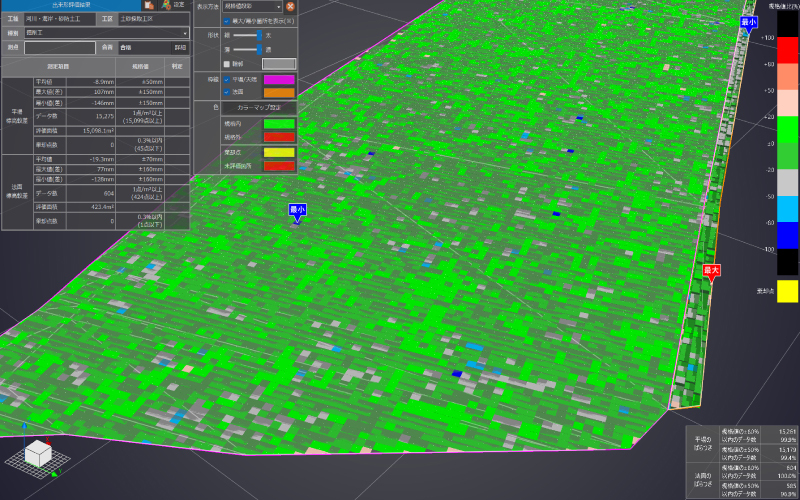
Task: Toggle 最大/最小箇所を表示 checkbox
Action: coord(226,19)
